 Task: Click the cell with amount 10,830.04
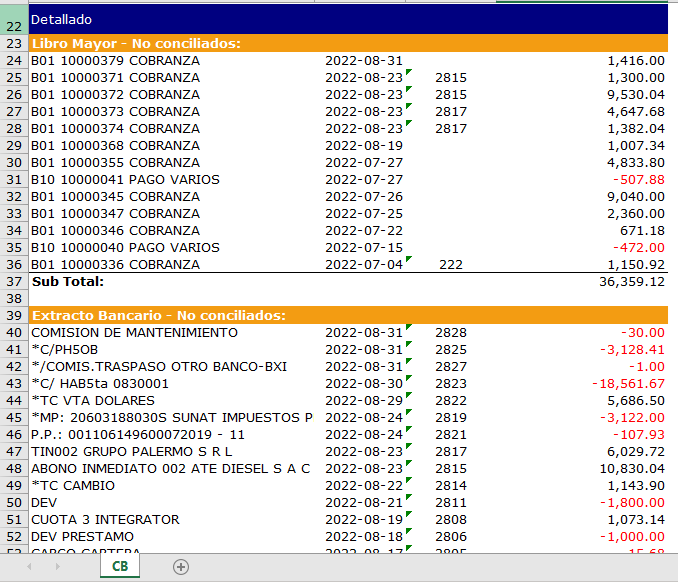tap(628, 468)
